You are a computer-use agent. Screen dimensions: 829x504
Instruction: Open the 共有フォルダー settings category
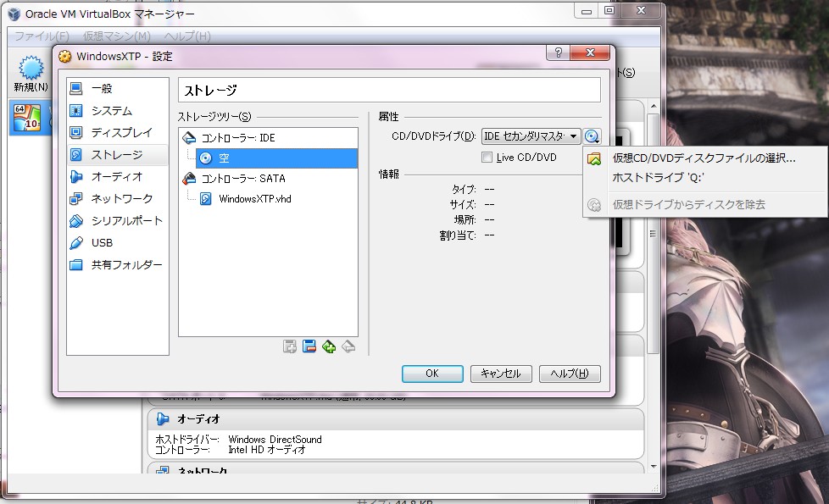(117, 264)
